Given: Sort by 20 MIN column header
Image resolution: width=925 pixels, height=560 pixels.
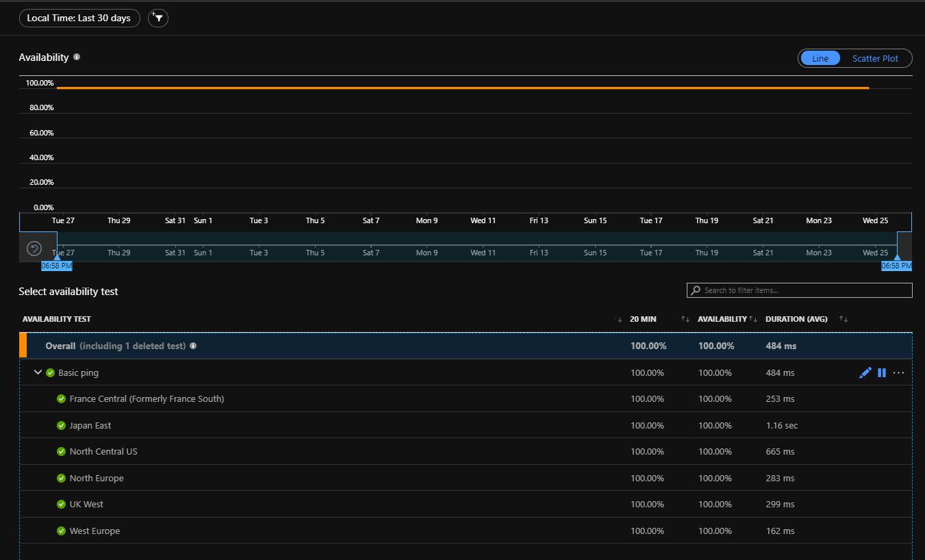Looking at the screenshot, I should coord(643,319).
